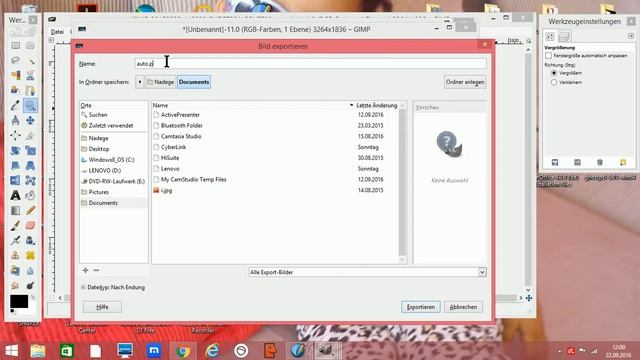Screen dimensions: 640x360
Task: Select the Move tool
Action: [30, 120]
